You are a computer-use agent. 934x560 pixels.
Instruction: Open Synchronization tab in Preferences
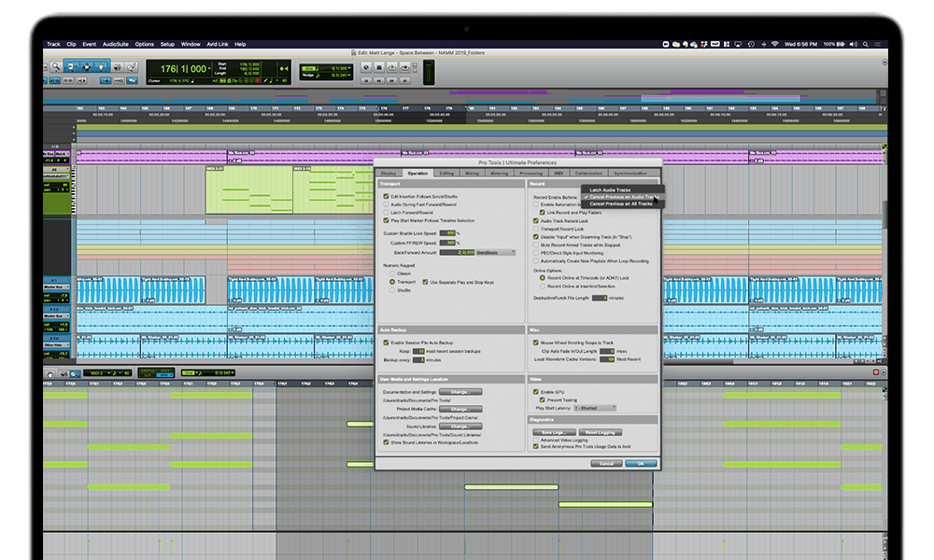click(630, 174)
